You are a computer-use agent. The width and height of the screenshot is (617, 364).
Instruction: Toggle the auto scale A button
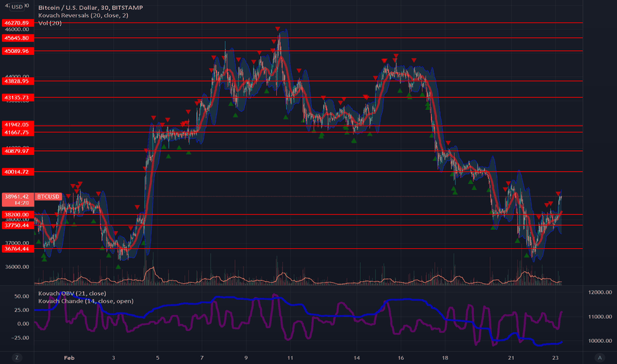click(x=600, y=357)
